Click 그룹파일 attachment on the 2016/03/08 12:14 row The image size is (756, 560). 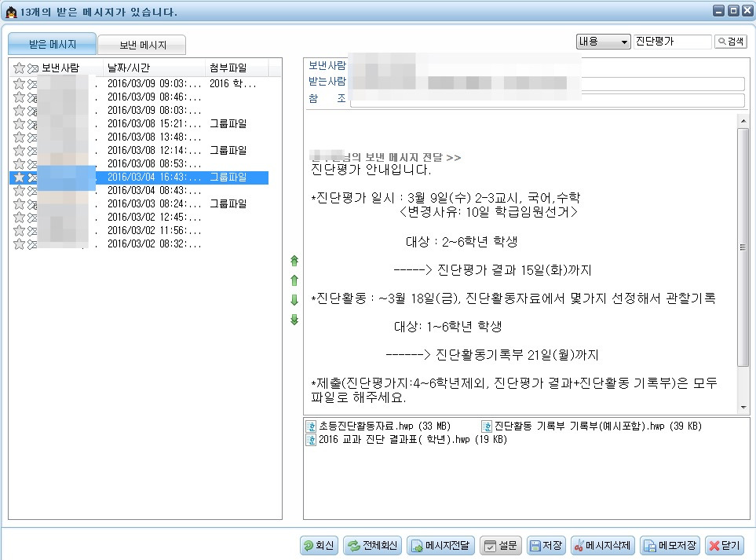coord(228,151)
